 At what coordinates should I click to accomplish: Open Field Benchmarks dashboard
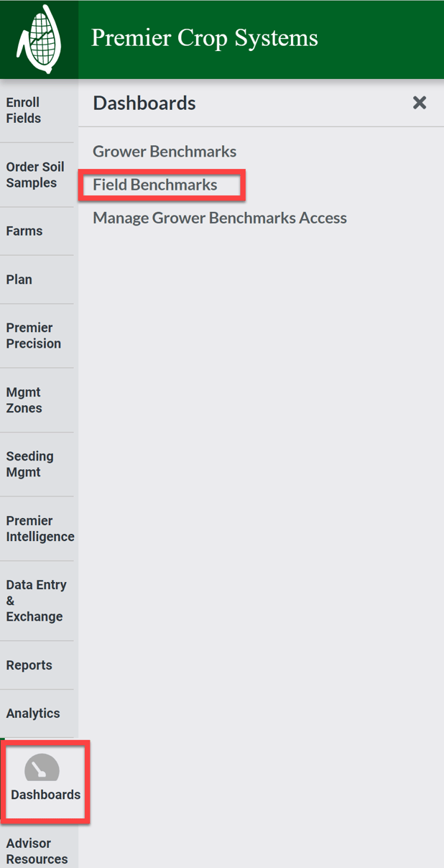pyautogui.click(x=155, y=185)
